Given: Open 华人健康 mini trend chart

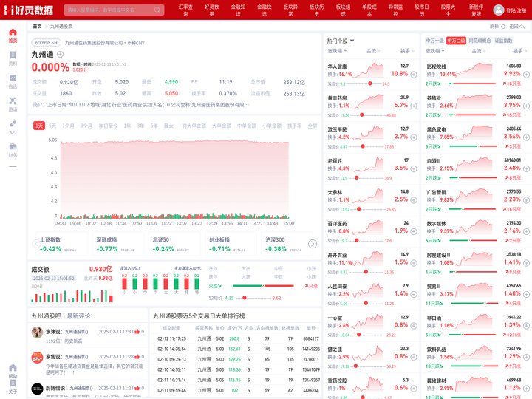Looking at the screenshot, I should point(368,71).
